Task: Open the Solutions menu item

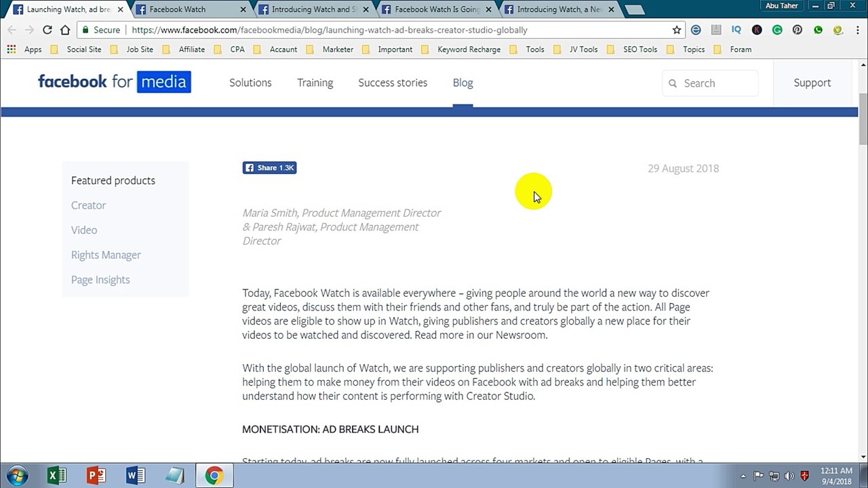Action: [x=250, y=83]
